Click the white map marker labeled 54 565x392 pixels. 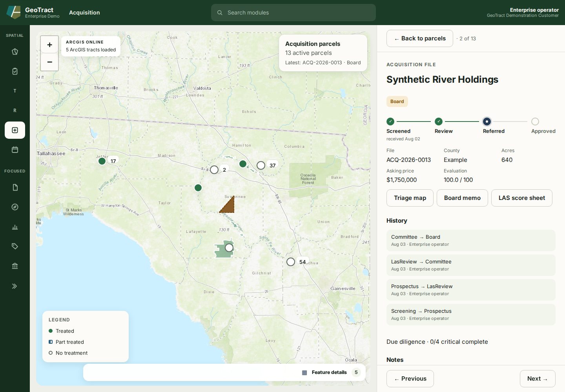[291, 262]
